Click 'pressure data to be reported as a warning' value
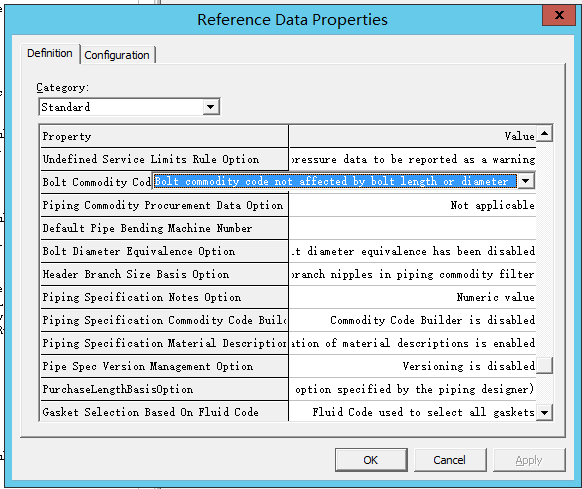The width and height of the screenshot is (582, 489). [x=412, y=159]
